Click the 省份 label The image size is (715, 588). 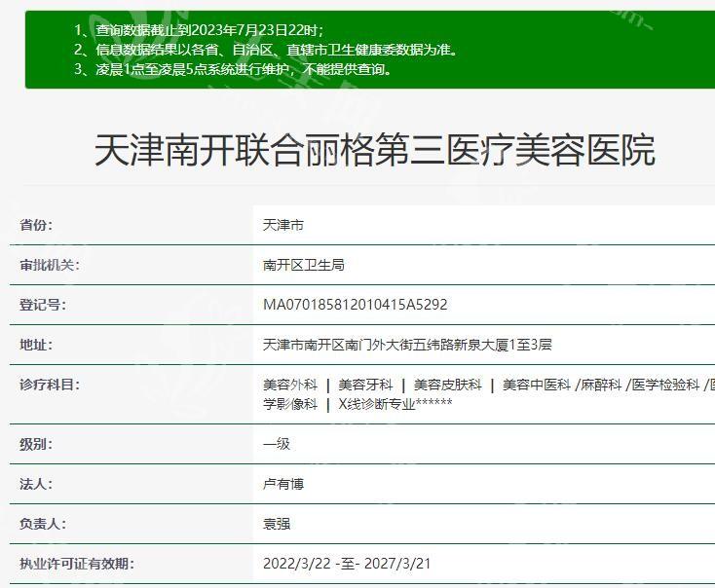pos(36,225)
